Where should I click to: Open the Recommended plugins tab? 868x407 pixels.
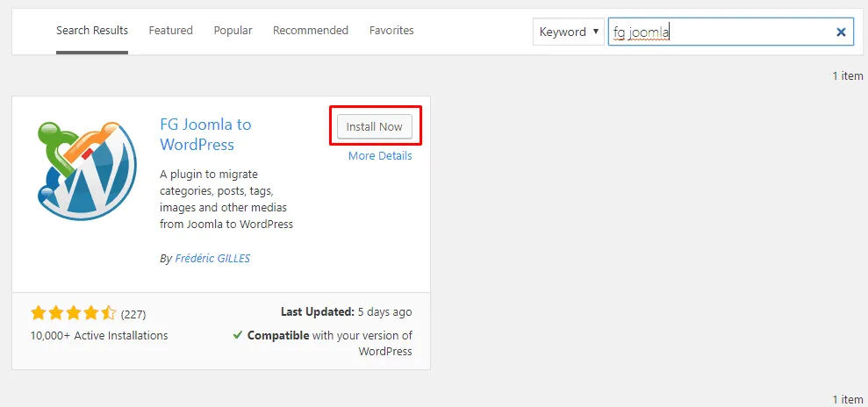(x=311, y=31)
